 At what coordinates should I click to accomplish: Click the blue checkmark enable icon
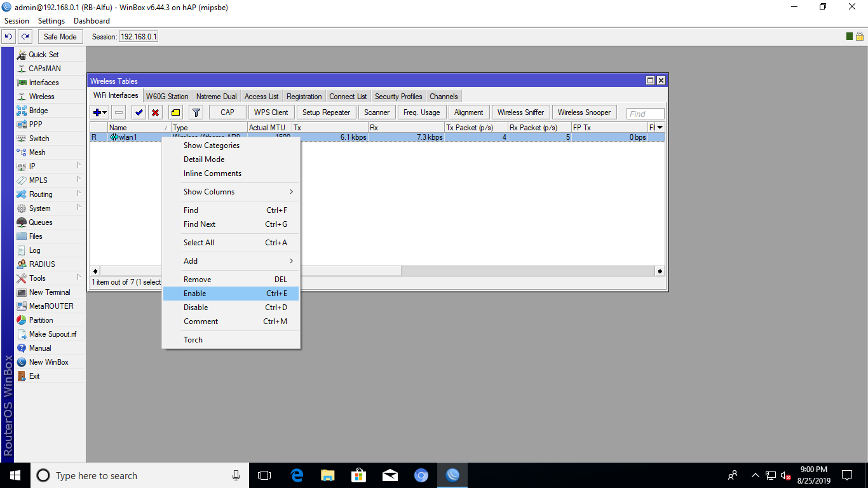pyautogui.click(x=139, y=112)
